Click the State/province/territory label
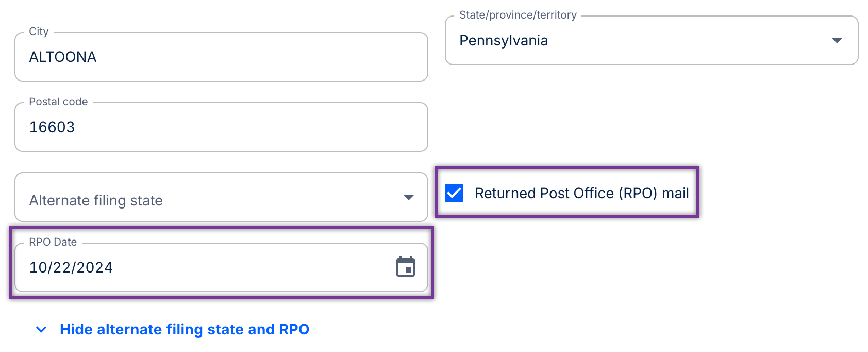This screenshot has width=868, height=352. pyautogui.click(x=518, y=15)
